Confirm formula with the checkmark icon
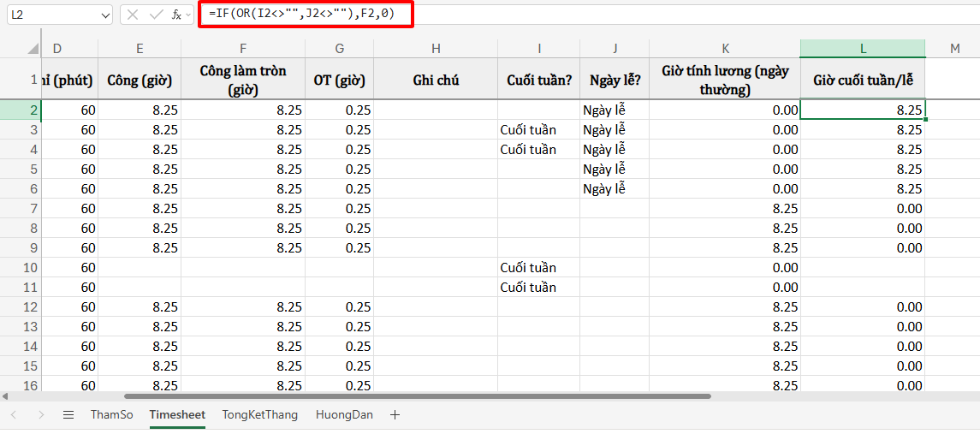Image resolution: width=980 pixels, height=434 pixels. 155,15
